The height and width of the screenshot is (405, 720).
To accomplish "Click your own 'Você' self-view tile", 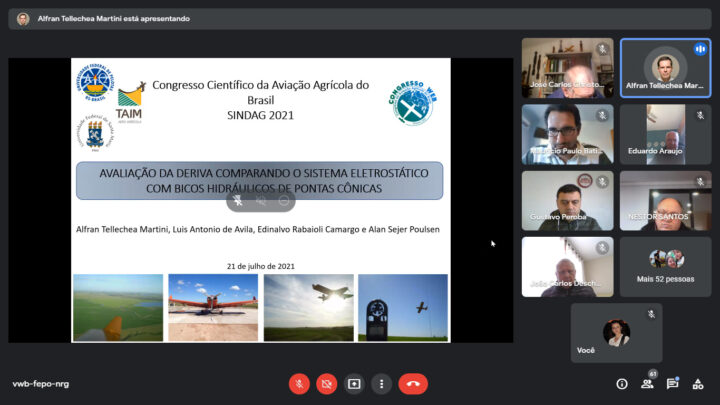I will (x=616, y=332).
